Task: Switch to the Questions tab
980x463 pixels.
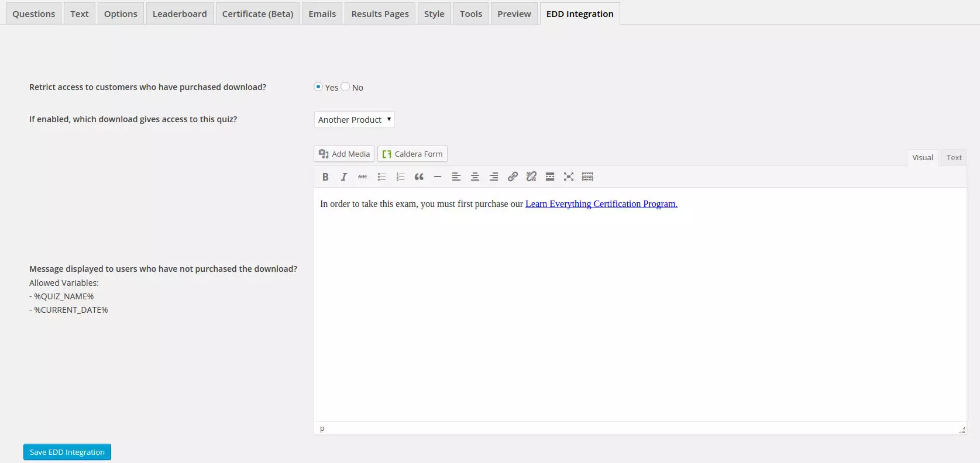Action: click(34, 13)
